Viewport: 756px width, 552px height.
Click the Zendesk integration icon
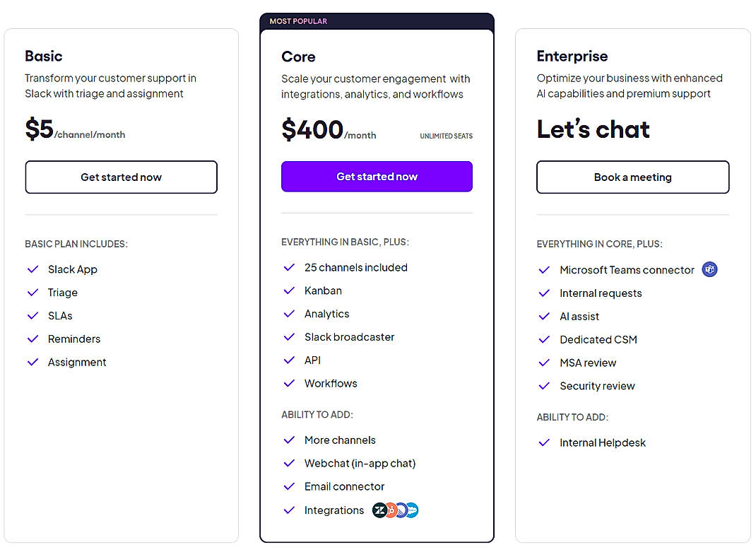click(x=379, y=510)
